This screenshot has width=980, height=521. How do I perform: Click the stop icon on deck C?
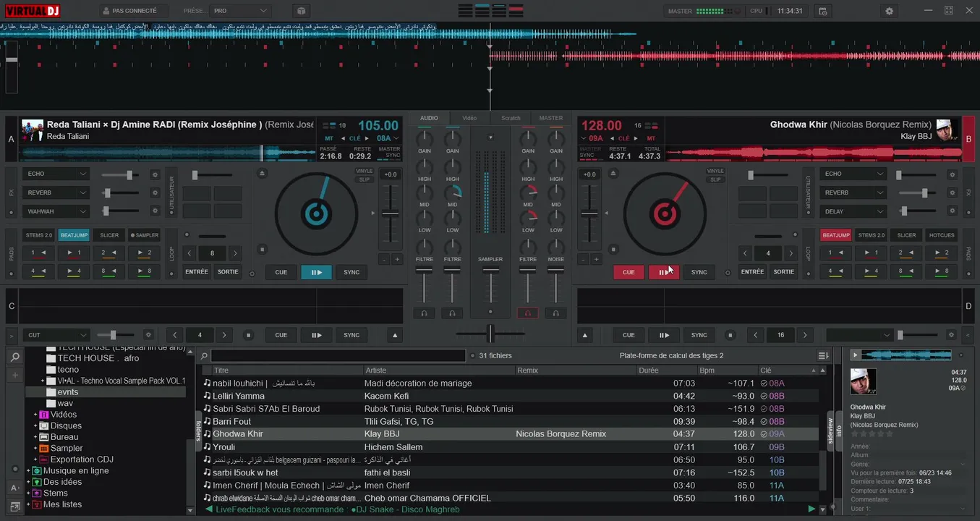click(x=248, y=335)
